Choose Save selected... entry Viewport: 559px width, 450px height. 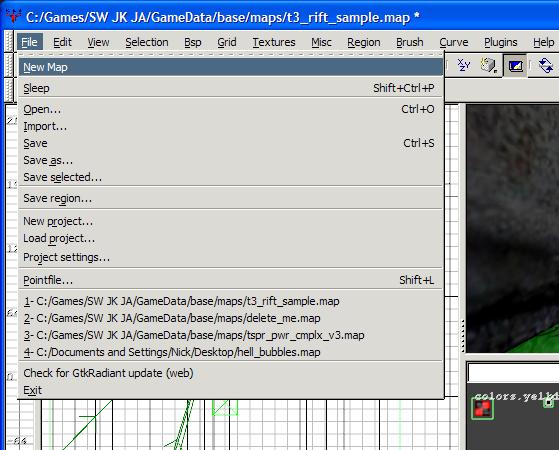[x=231, y=177]
